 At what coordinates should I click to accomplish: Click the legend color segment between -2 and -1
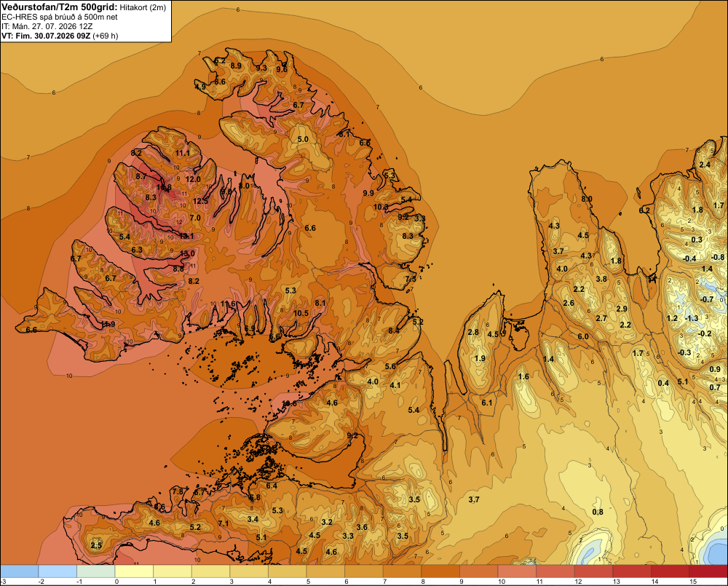58,571
